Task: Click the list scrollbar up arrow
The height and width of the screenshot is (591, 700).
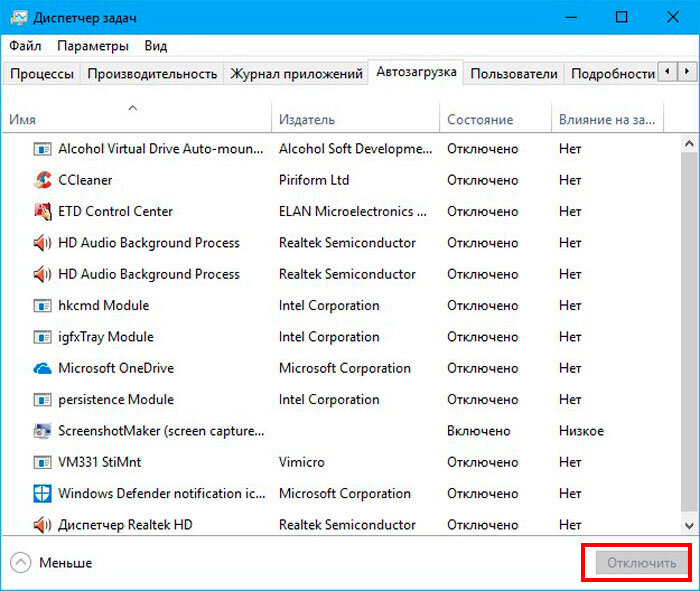Action: pyautogui.click(x=689, y=144)
